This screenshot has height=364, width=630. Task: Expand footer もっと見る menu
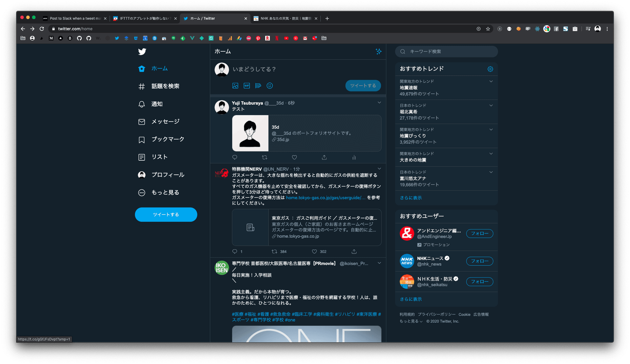click(411, 321)
